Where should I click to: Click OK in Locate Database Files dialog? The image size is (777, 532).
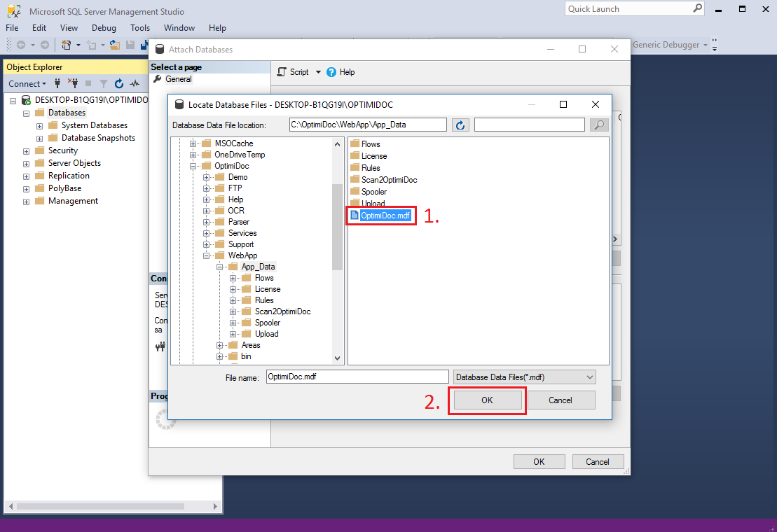tap(487, 400)
